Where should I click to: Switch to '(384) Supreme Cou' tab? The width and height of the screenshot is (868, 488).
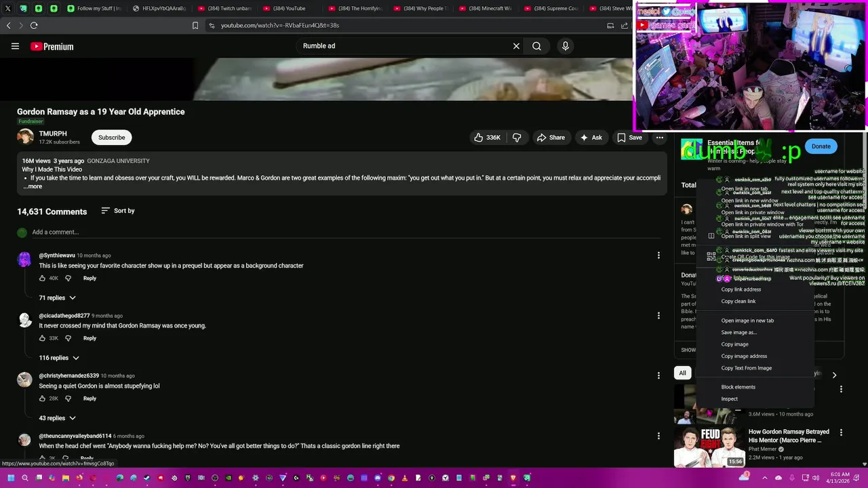click(x=551, y=8)
